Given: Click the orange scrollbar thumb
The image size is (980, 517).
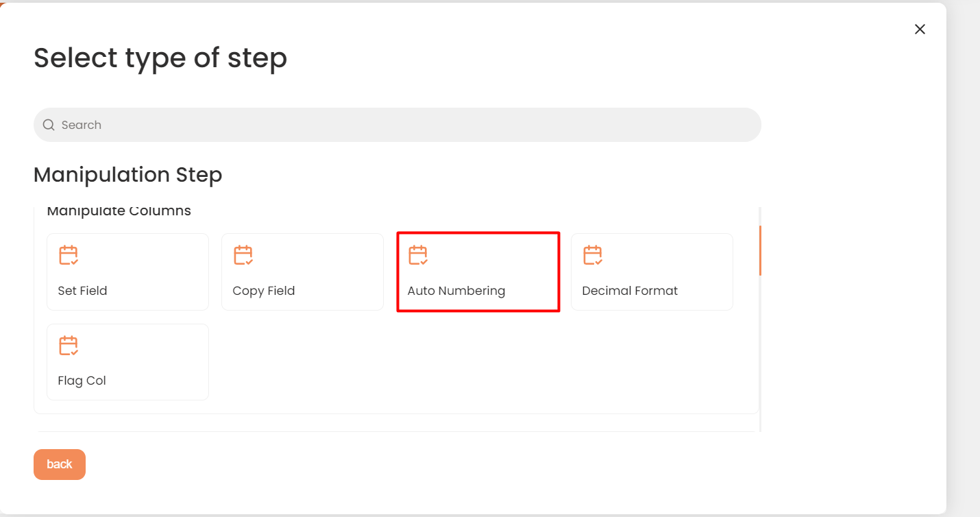Looking at the screenshot, I should point(760,250).
